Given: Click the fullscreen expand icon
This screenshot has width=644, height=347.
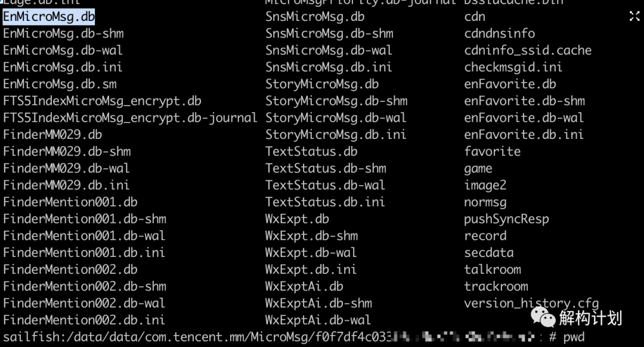Looking at the screenshot, I should point(634,17).
